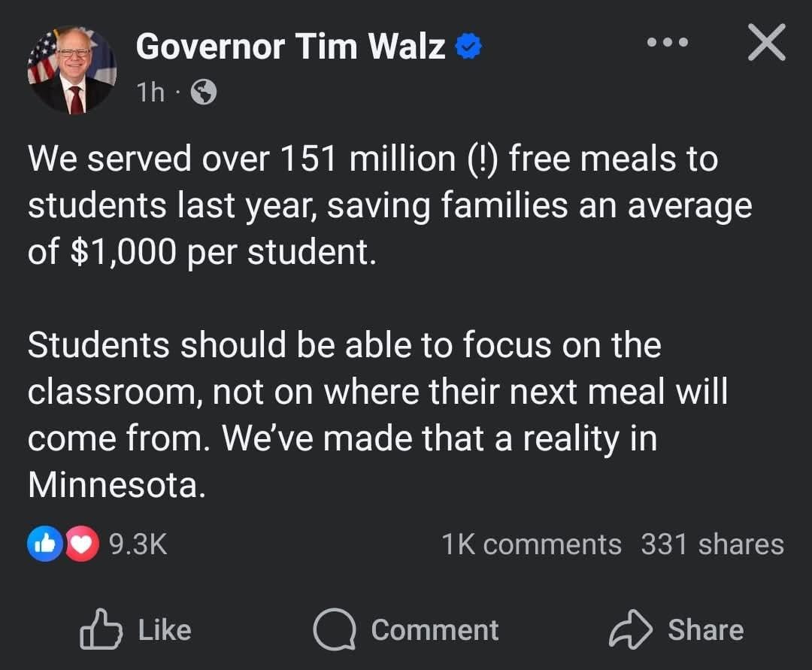The height and width of the screenshot is (670, 812).
Task: View the 9.3K reactions list
Action: click(138, 544)
